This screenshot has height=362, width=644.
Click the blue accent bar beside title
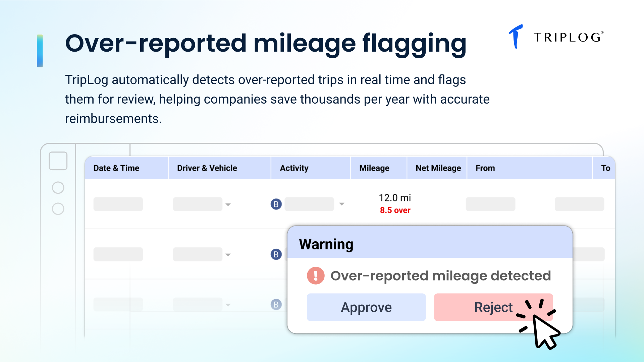point(40,51)
